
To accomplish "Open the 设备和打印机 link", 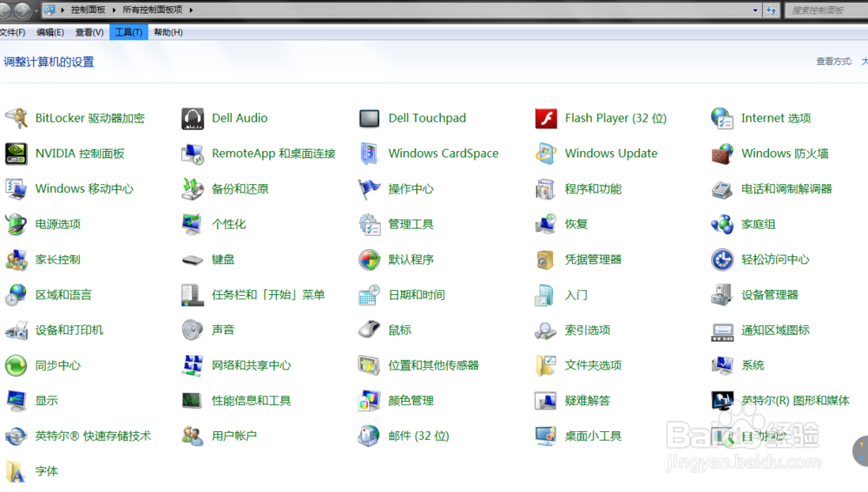I will (69, 330).
